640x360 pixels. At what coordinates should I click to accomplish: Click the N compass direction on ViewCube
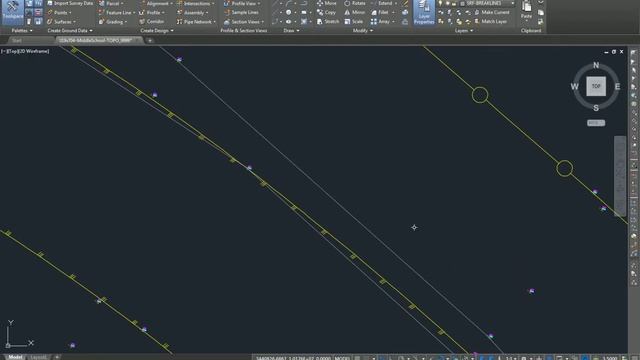click(x=596, y=65)
